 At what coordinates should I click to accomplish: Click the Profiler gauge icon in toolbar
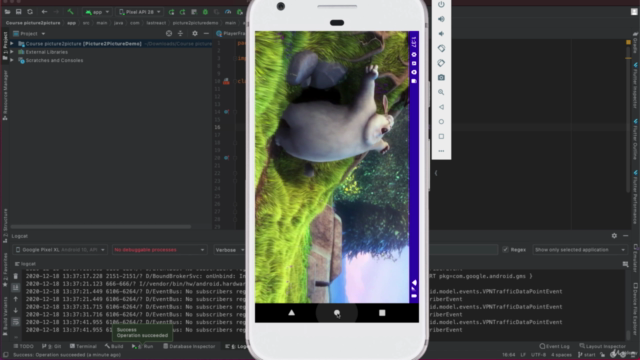[x=228, y=12]
